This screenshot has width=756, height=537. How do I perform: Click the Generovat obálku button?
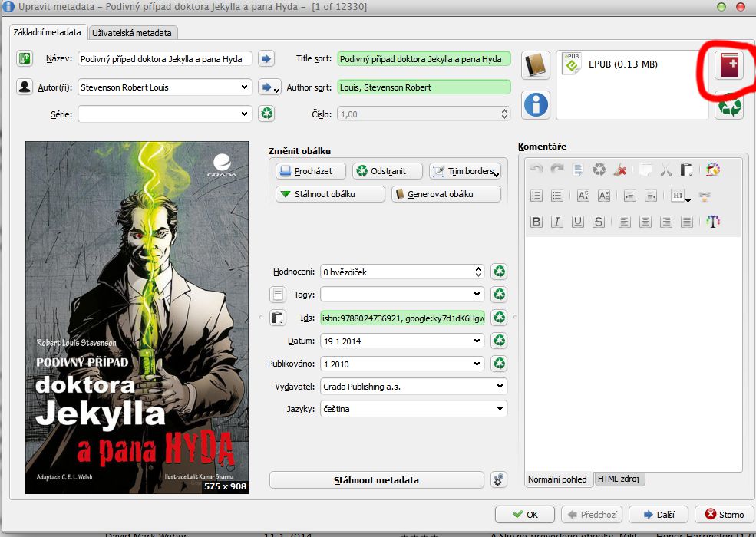pos(447,194)
